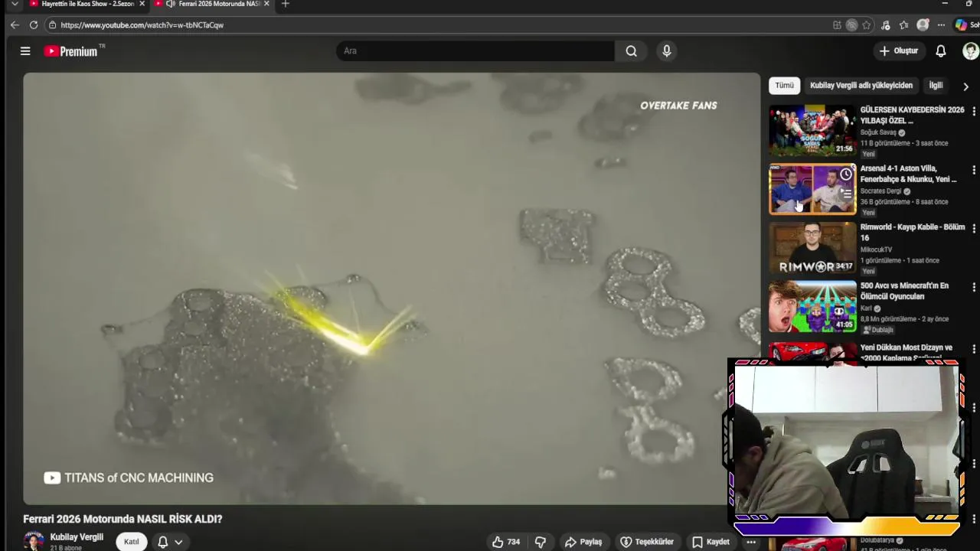
Task: Open Arsenal 4-1 Aston Villa thumbnail
Action: click(812, 189)
